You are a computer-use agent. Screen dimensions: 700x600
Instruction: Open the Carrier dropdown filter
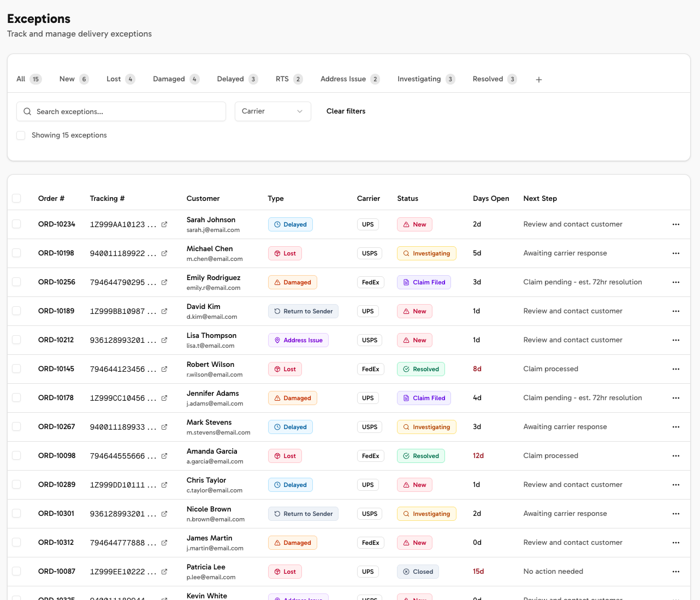(272, 111)
